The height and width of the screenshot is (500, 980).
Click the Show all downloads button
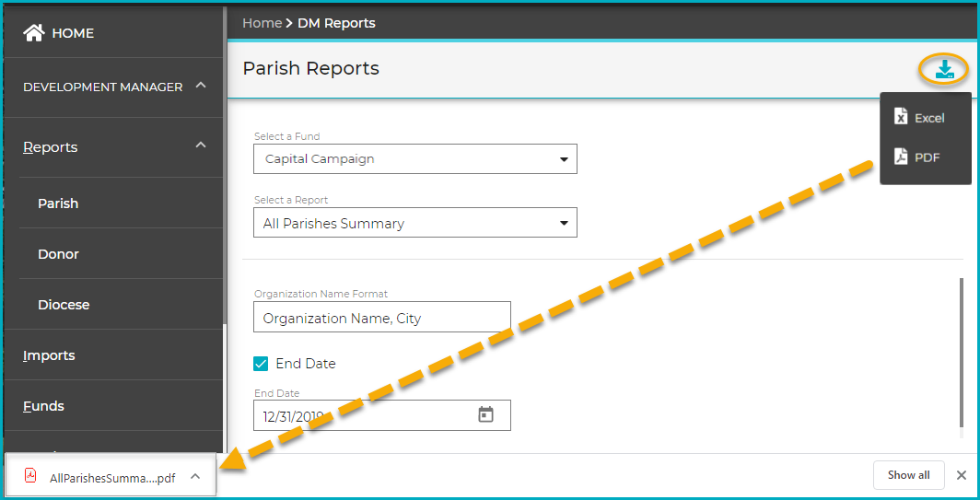click(x=909, y=475)
